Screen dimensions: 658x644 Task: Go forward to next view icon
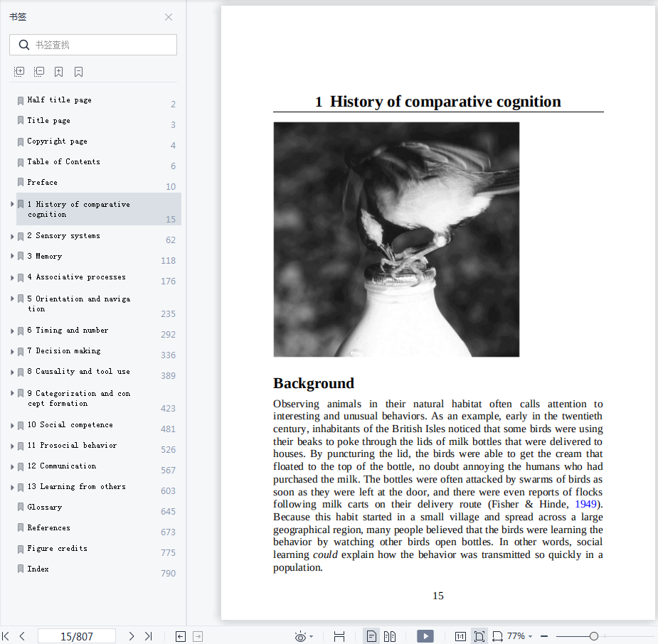click(198, 636)
